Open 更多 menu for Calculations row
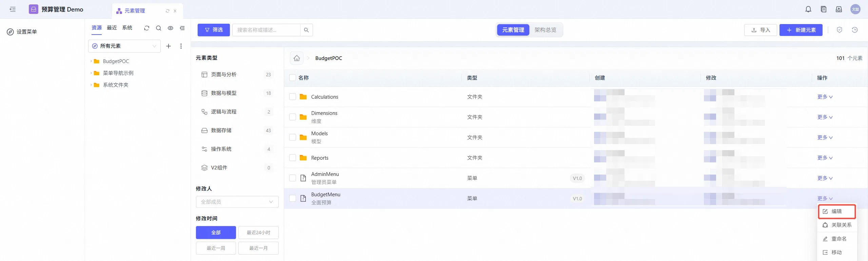Screen dimensions: 868x261 [825, 97]
